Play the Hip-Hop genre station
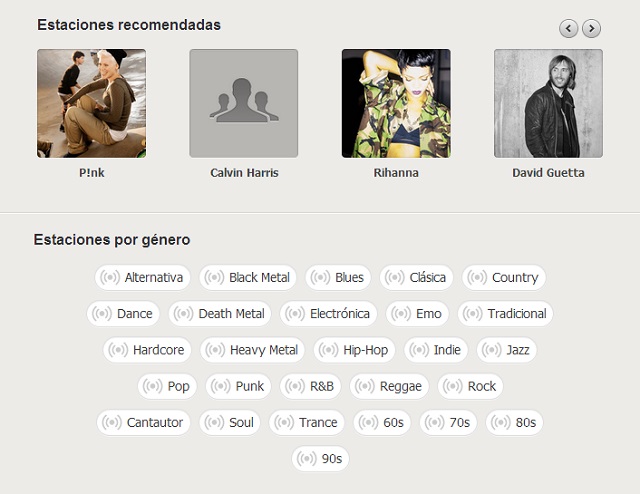Image resolution: width=640 pixels, height=494 pixels. [x=355, y=350]
